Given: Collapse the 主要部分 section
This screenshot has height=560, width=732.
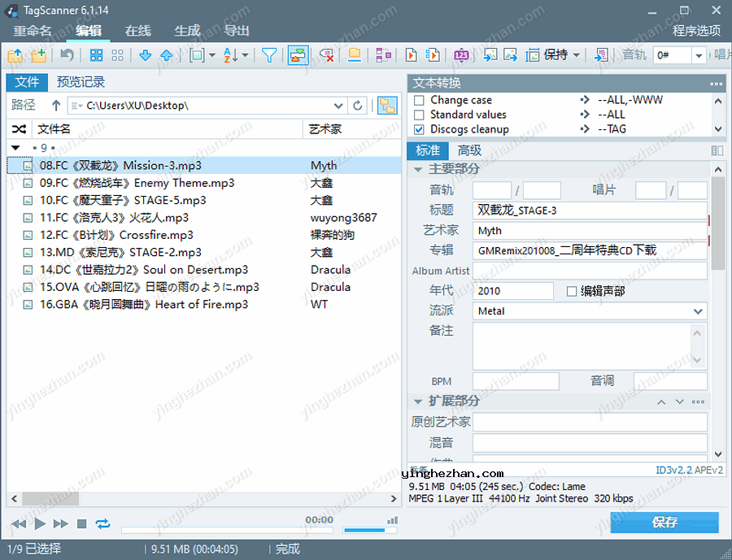Looking at the screenshot, I should click(418, 169).
